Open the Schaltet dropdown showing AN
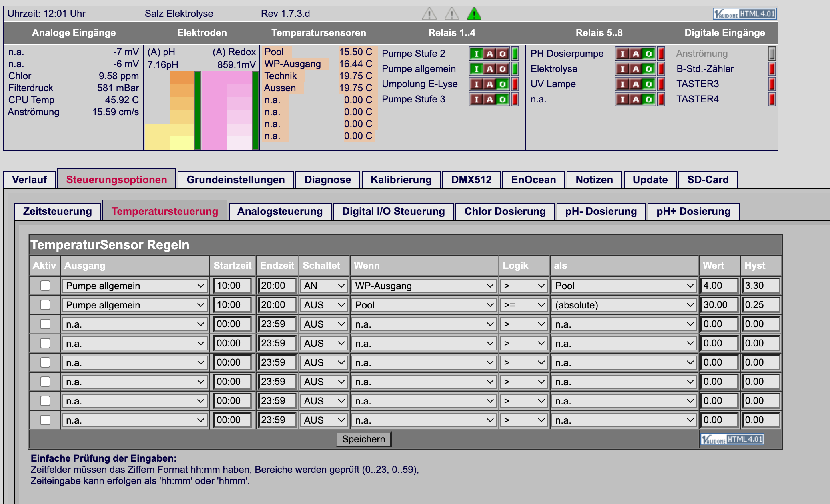 tap(324, 286)
